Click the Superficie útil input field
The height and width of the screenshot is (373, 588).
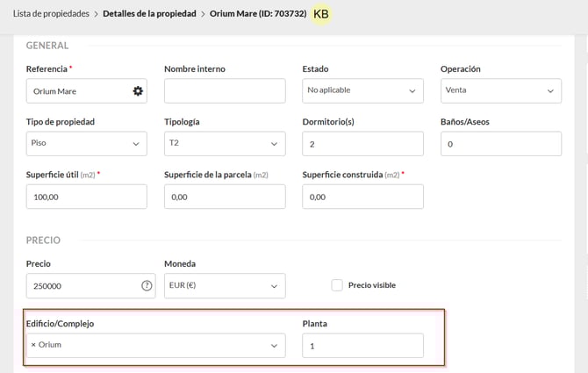[x=86, y=197]
